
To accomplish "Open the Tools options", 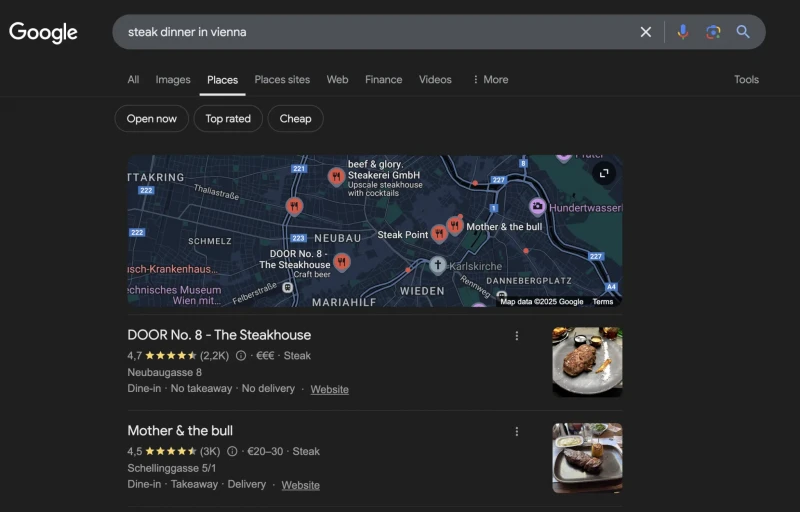I will click(x=746, y=80).
